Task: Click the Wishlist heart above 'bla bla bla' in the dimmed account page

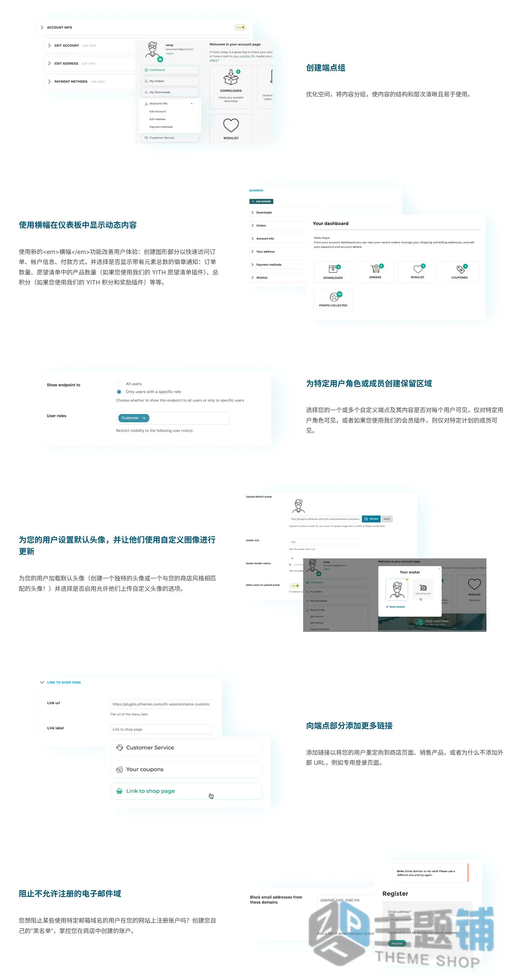Action: pos(474,584)
